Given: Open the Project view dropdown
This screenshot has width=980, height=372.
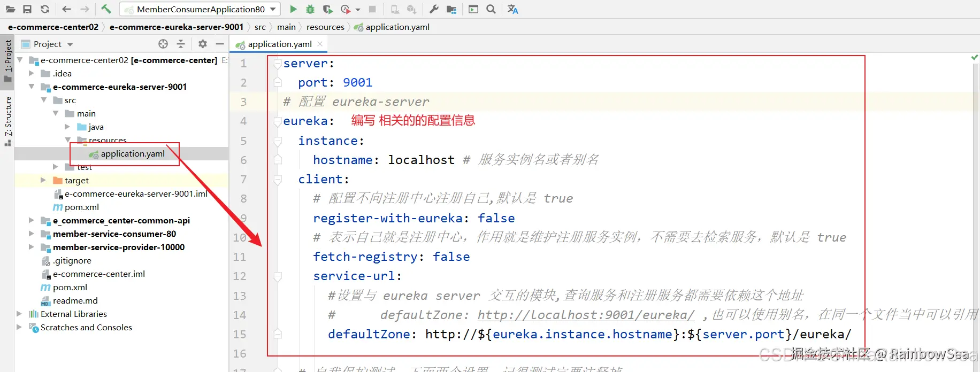Looking at the screenshot, I should 70,44.
